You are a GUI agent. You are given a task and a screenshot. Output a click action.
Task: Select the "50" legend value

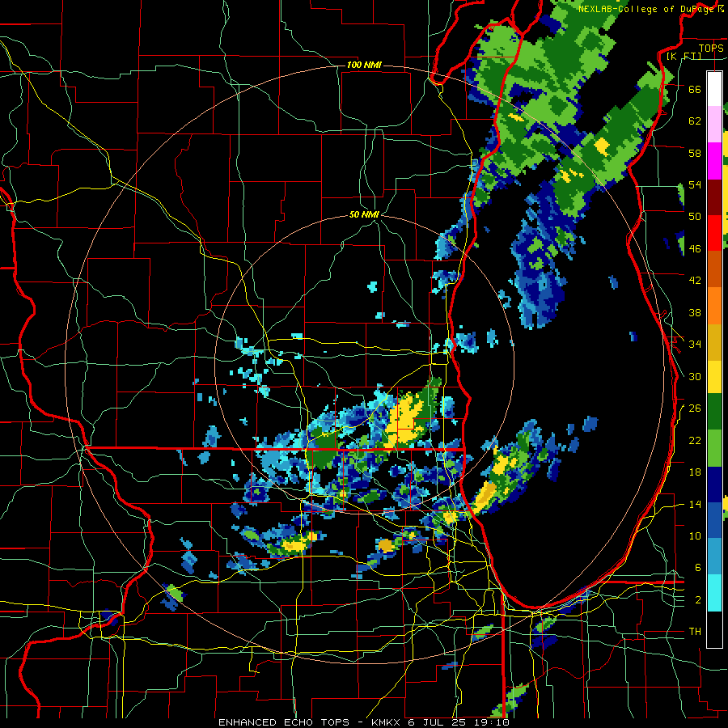(695, 216)
